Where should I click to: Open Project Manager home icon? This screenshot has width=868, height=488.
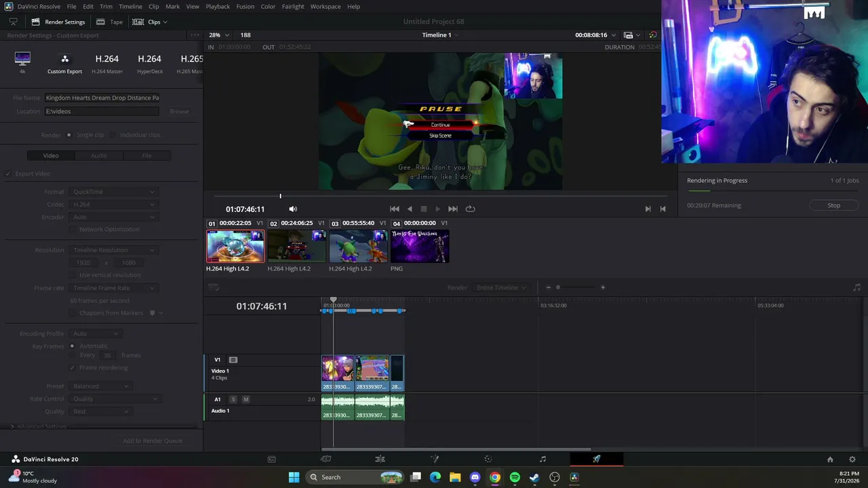click(830, 460)
